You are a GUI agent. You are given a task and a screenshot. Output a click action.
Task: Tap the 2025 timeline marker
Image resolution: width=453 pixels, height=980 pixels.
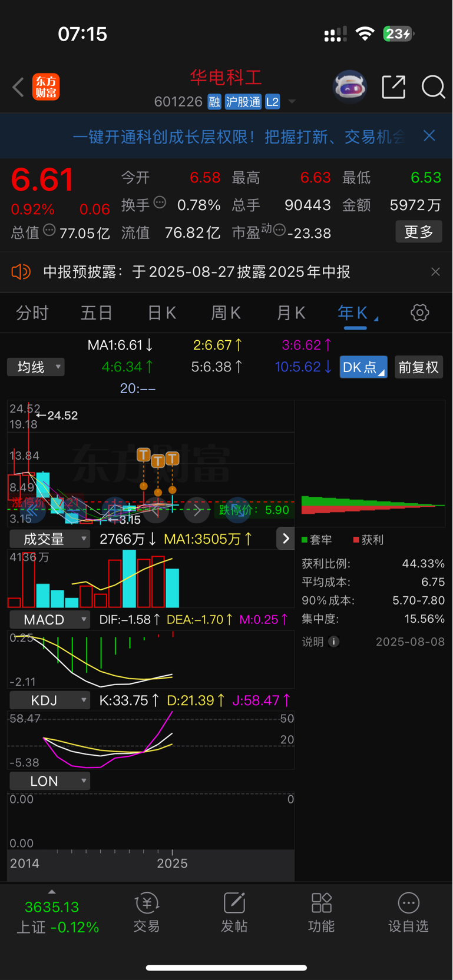172,863
